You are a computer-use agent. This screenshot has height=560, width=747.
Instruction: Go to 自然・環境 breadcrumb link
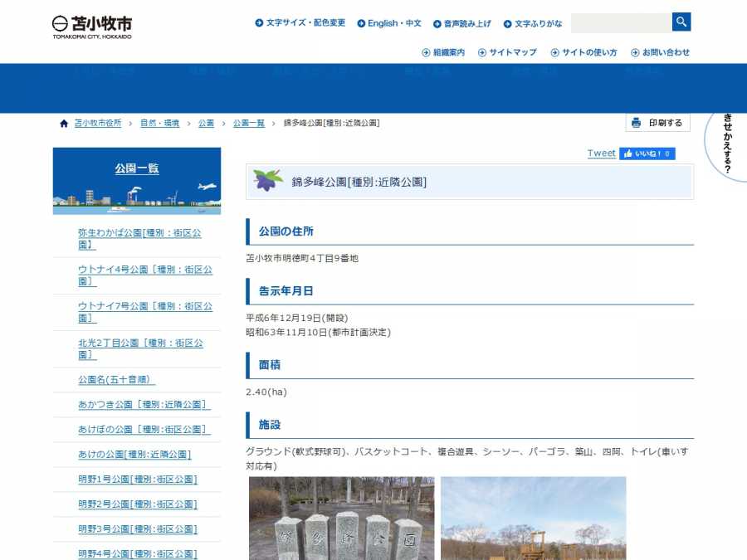tap(159, 123)
